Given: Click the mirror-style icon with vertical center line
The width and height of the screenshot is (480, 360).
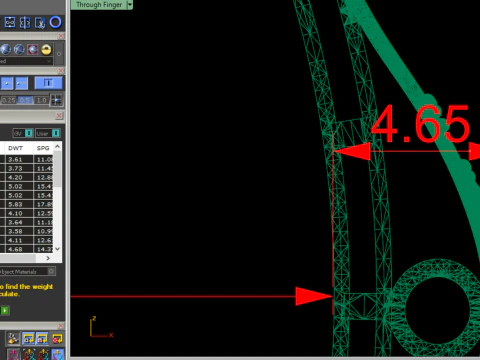Looking at the screenshot, I should tap(25, 23).
